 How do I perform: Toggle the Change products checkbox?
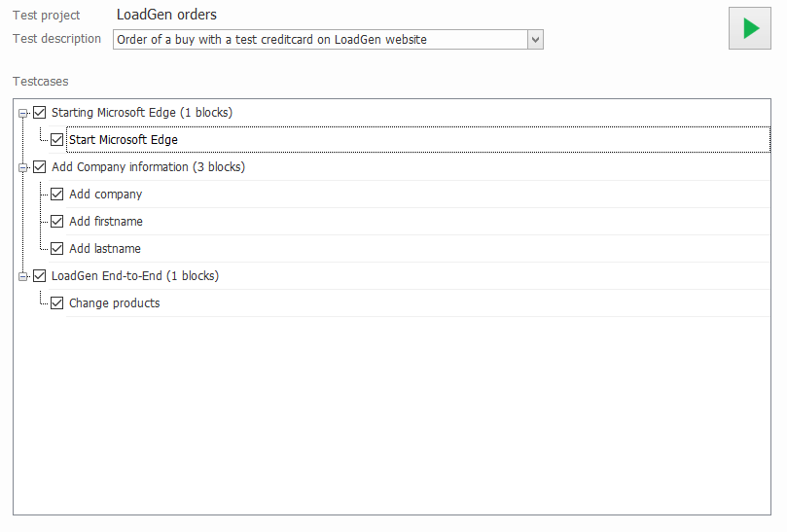click(57, 303)
